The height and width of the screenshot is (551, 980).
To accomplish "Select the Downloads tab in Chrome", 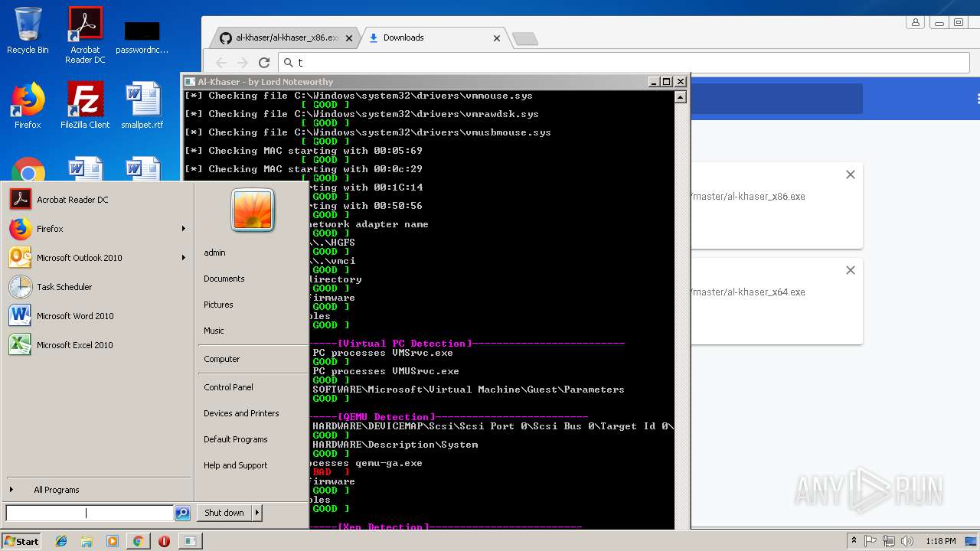I will coord(429,37).
